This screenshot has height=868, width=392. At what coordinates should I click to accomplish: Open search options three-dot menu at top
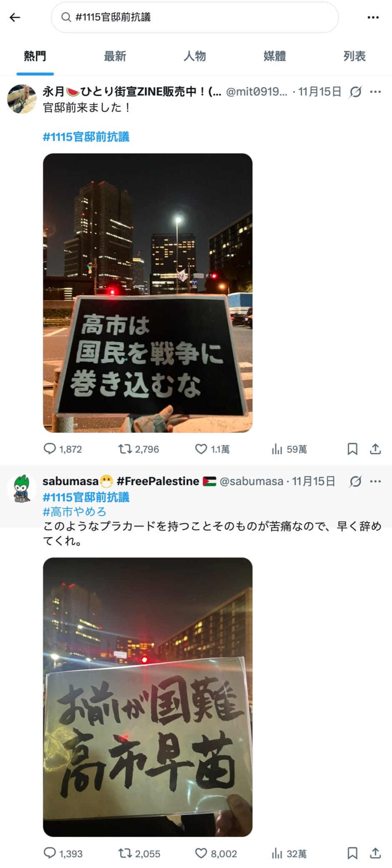pos(373,18)
